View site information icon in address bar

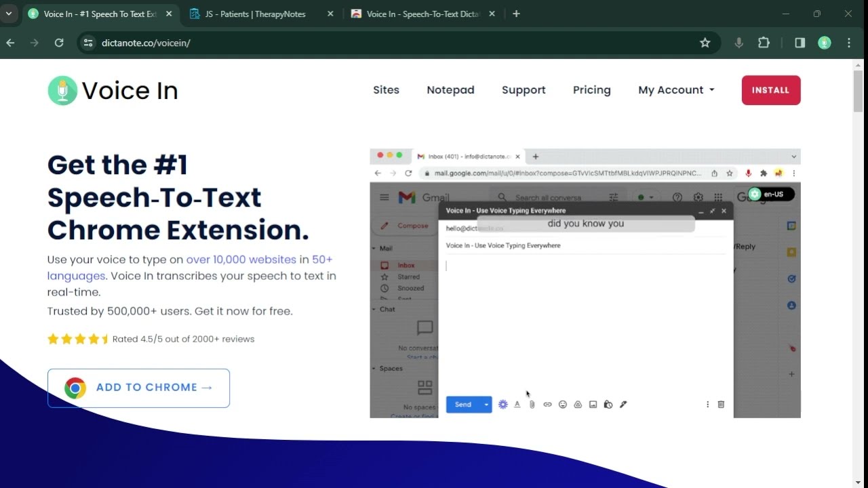tap(88, 43)
